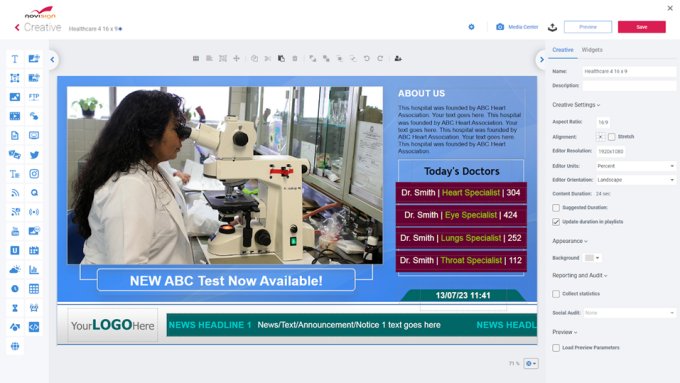Enable Collect statistics checkbox
Image resolution: width=680 pixels, height=383 pixels.
coord(556,294)
